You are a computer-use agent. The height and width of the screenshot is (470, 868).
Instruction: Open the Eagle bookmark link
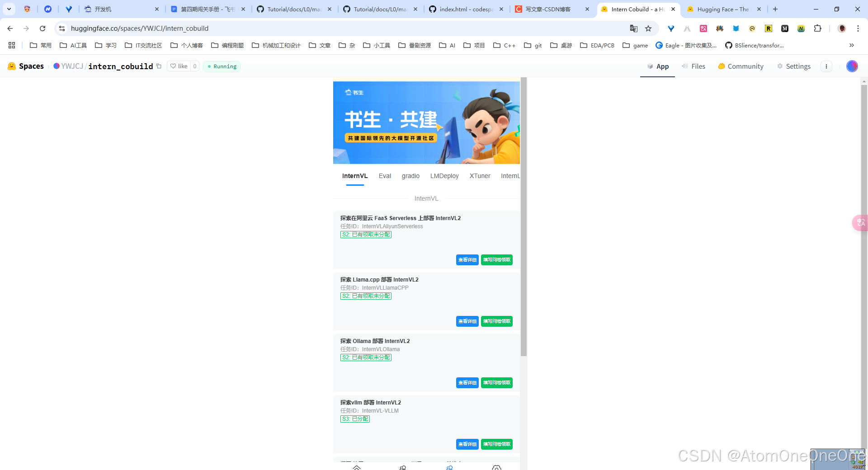click(x=686, y=45)
